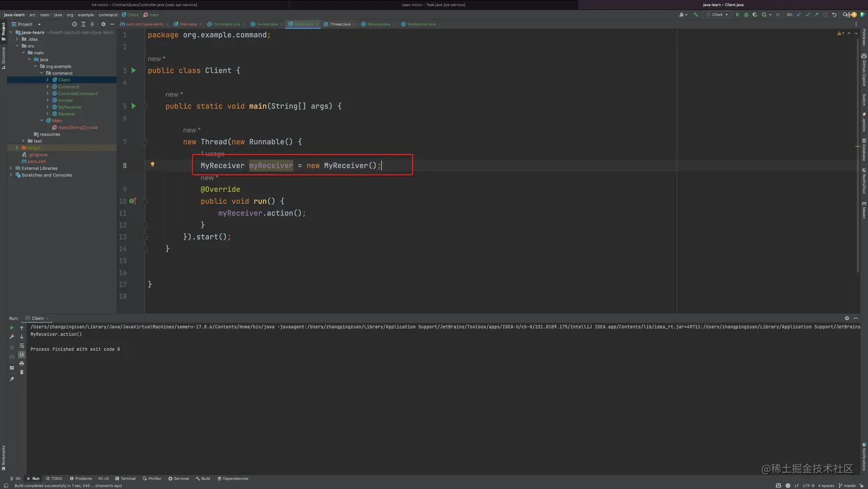Select ConcreteCommand class in Project tree
868x489 pixels.
tap(78, 94)
